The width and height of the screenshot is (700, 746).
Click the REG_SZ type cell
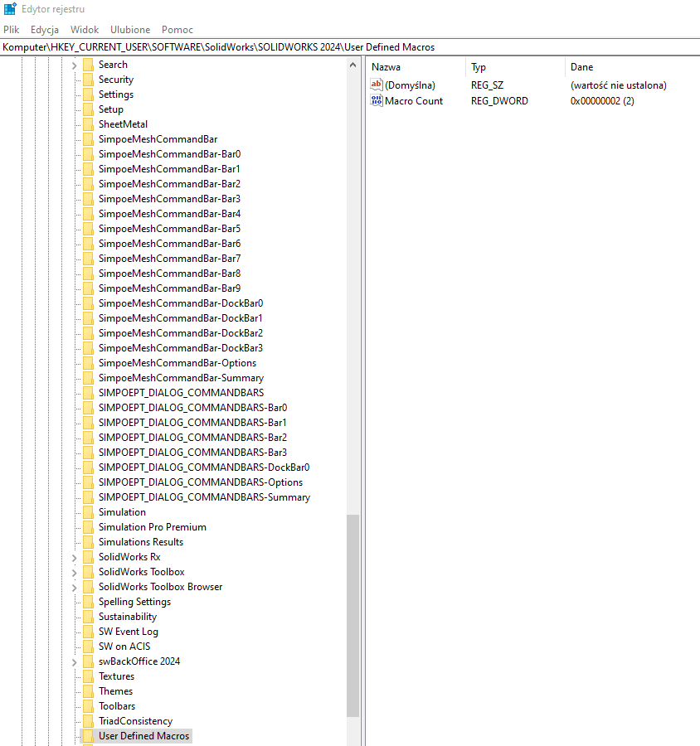click(x=487, y=85)
